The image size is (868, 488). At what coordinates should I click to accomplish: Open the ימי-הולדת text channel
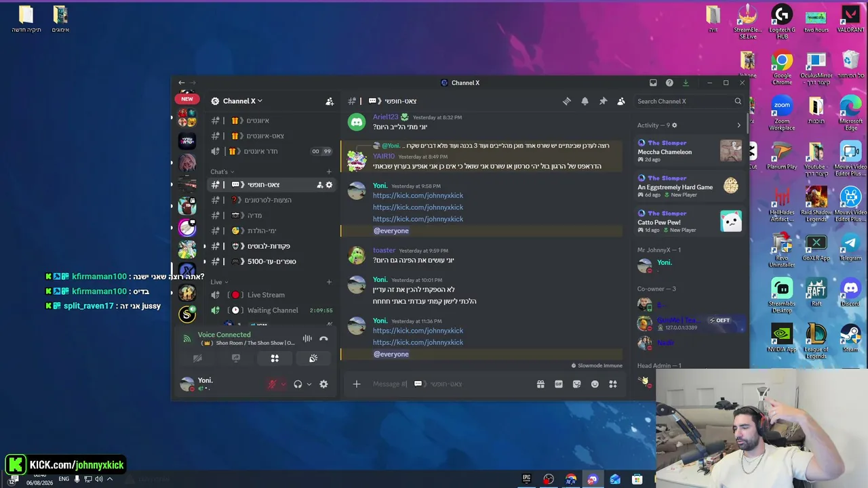271,230
